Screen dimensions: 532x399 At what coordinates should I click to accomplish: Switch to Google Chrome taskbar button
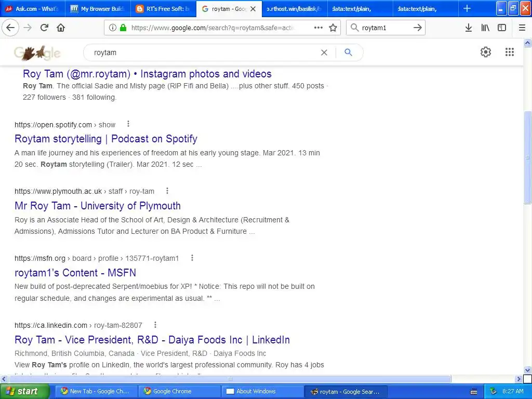[x=179, y=391]
